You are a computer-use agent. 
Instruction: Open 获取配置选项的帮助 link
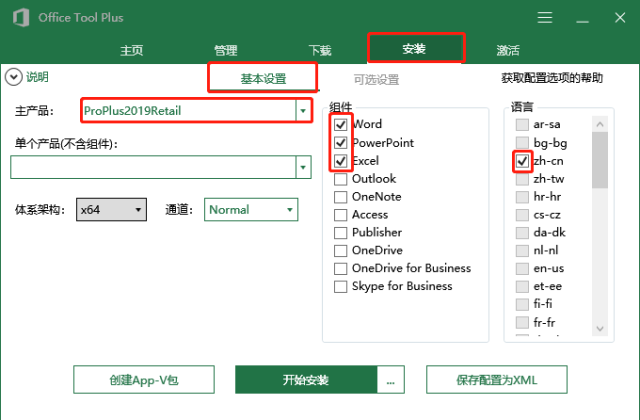(x=552, y=78)
